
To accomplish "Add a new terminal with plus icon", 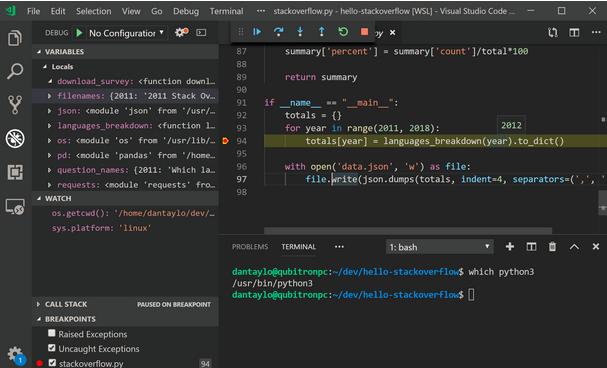I will 510,246.
